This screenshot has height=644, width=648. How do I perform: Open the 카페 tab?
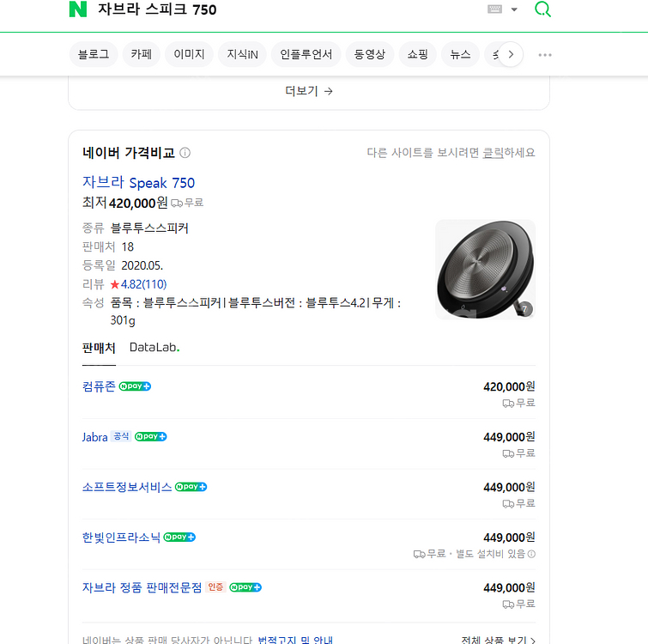142,54
